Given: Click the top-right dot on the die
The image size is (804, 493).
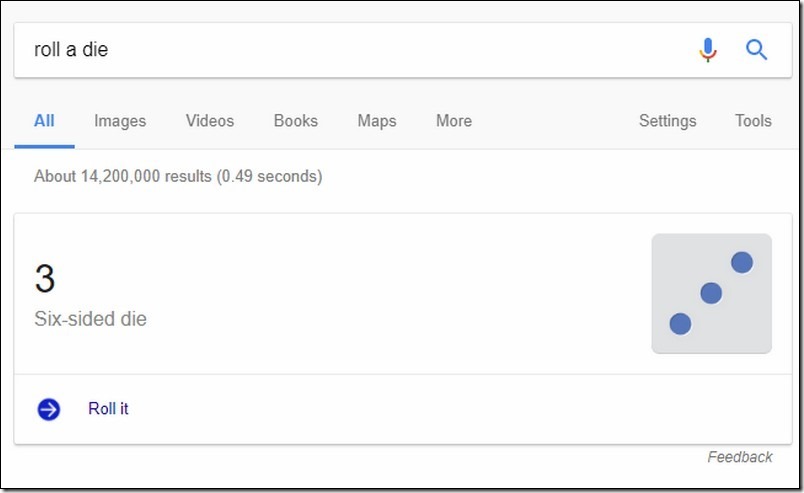Looking at the screenshot, I should 741,263.
